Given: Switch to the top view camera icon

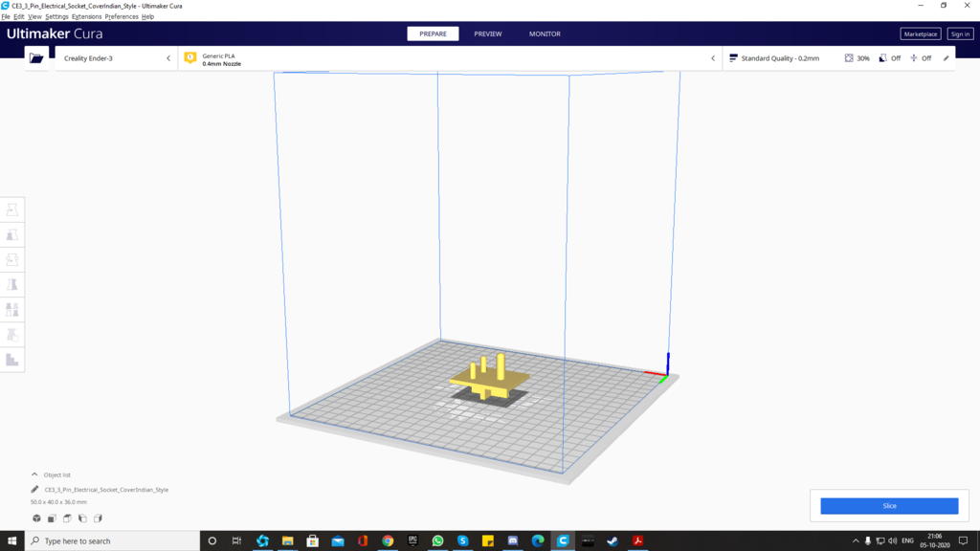Looking at the screenshot, I should point(67,518).
